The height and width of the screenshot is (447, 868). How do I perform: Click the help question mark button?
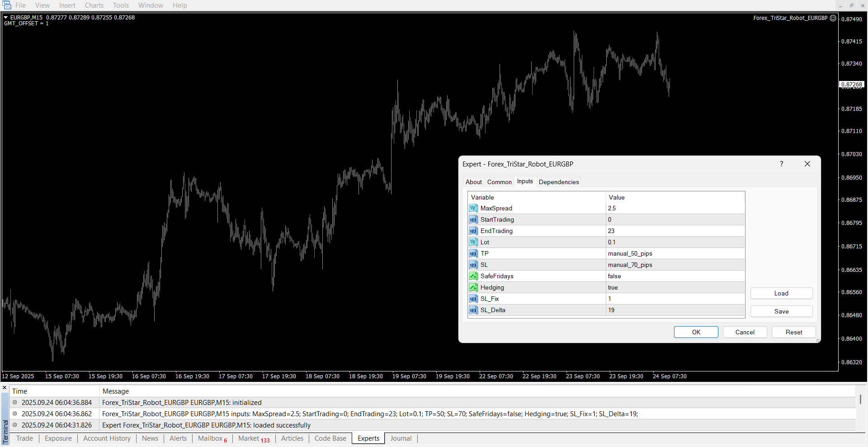[781, 164]
